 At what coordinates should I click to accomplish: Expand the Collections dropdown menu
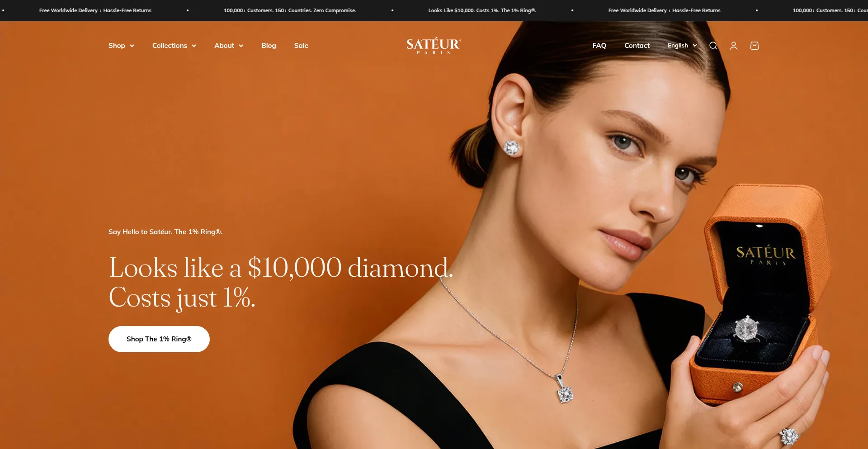[x=174, y=46]
